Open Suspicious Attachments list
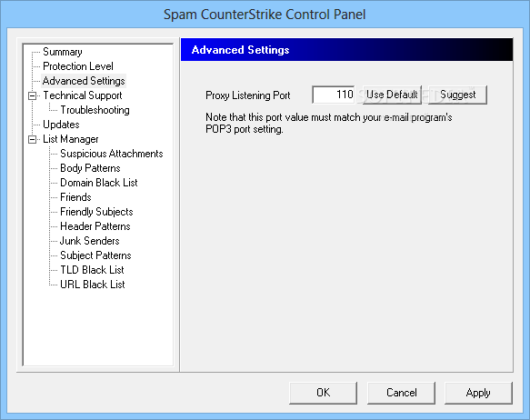The image size is (530, 420). pos(112,154)
